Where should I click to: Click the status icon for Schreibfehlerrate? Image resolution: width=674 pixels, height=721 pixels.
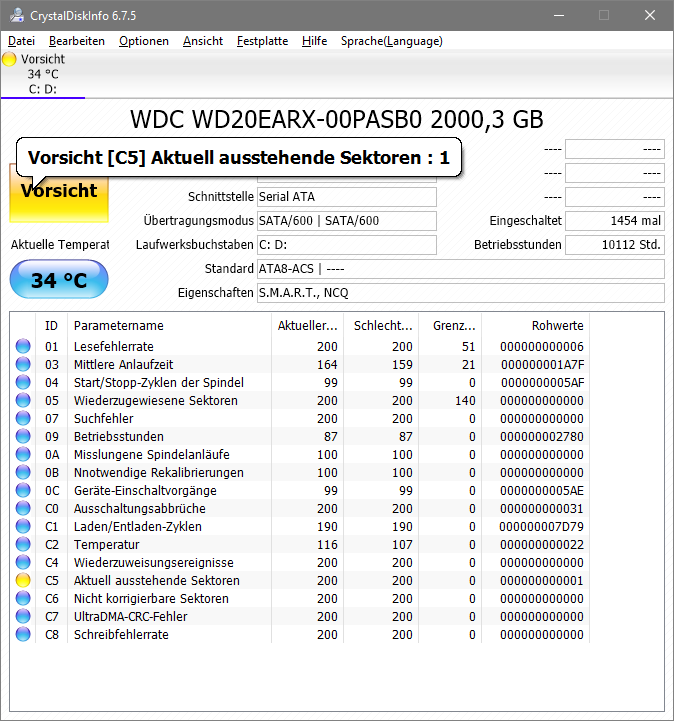coord(23,634)
